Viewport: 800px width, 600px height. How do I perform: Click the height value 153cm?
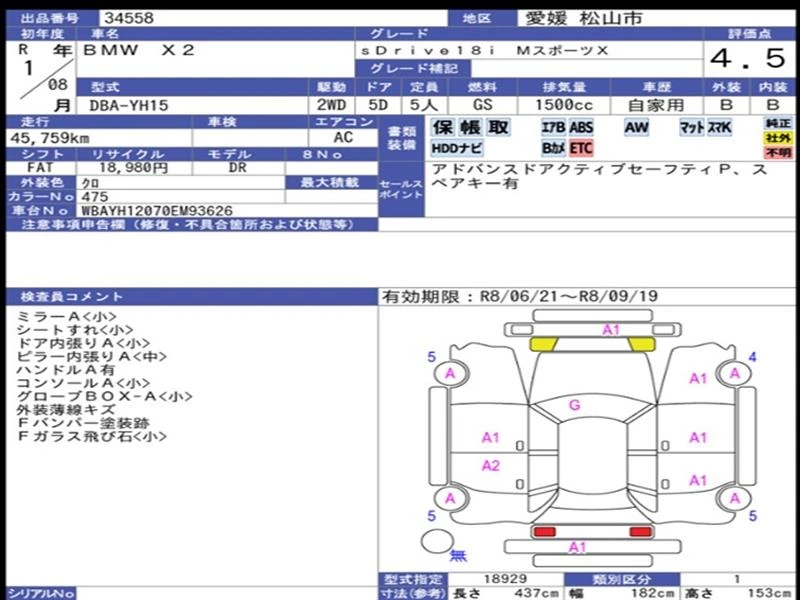(769, 593)
